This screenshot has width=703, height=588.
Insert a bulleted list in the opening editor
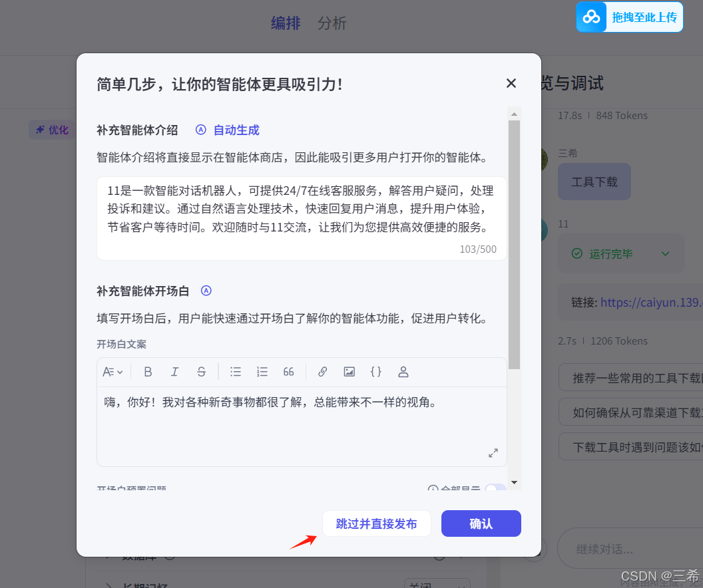coord(236,372)
